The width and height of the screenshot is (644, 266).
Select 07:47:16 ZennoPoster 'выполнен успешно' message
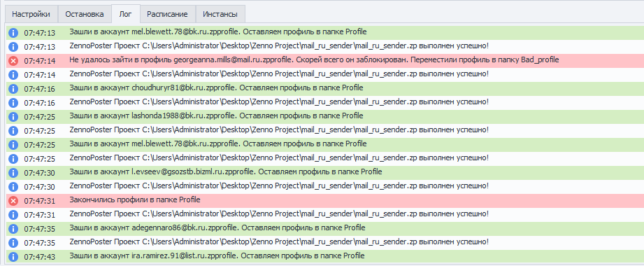click(279, 101)
